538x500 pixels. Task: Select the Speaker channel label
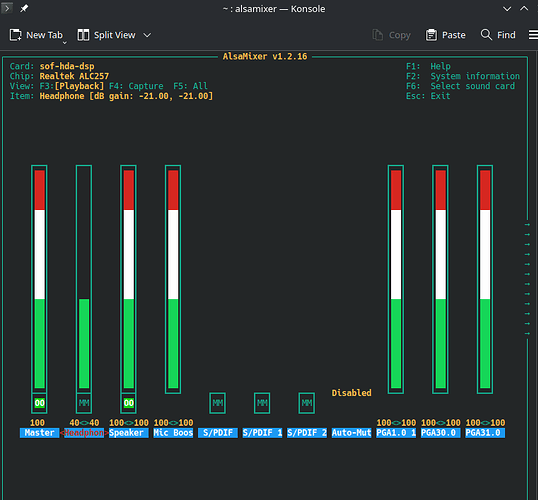point(129,433)
